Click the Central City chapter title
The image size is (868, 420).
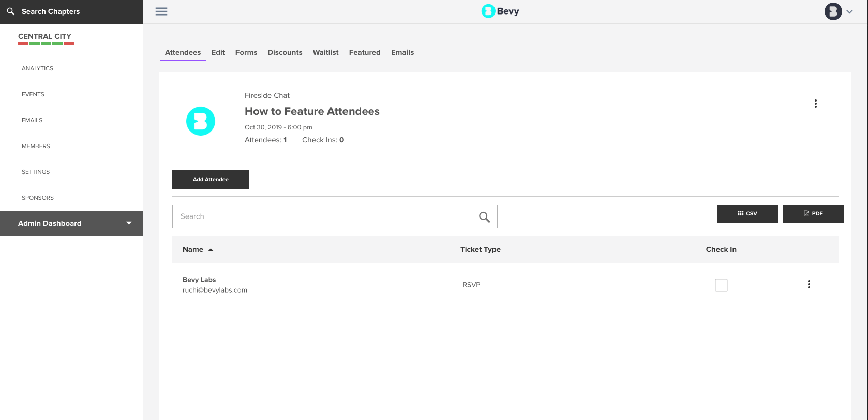point(45,36)
